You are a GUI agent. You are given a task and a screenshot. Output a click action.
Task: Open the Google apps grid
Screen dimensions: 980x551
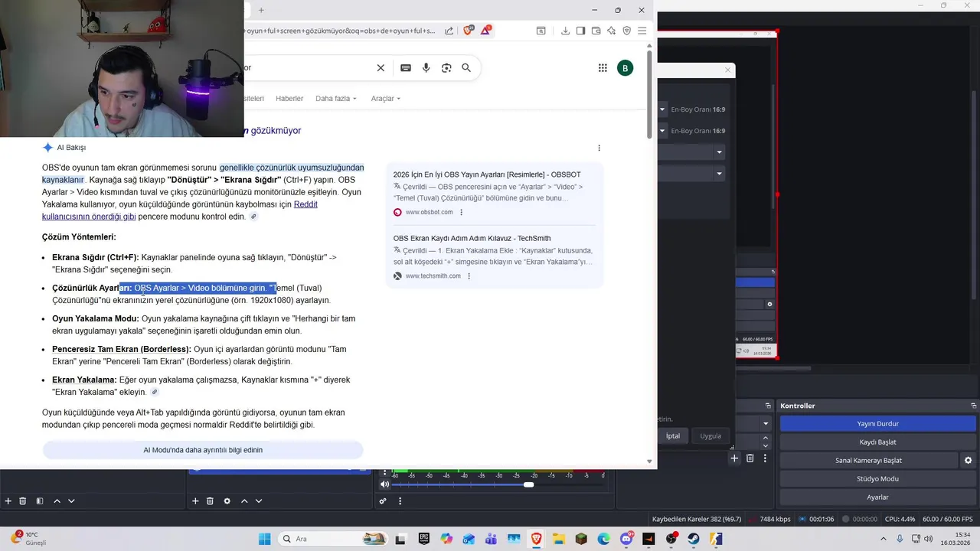tap(603, 68)
